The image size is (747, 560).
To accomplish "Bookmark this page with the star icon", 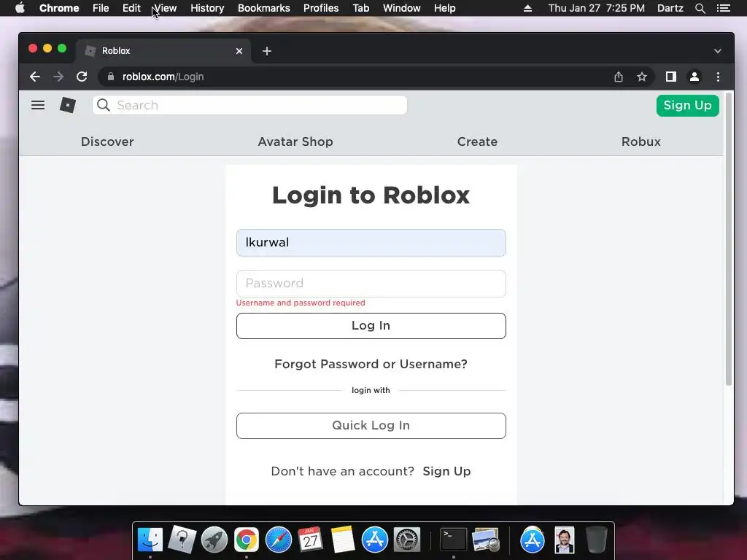I will pyautogui.click(x=642, y=77).
